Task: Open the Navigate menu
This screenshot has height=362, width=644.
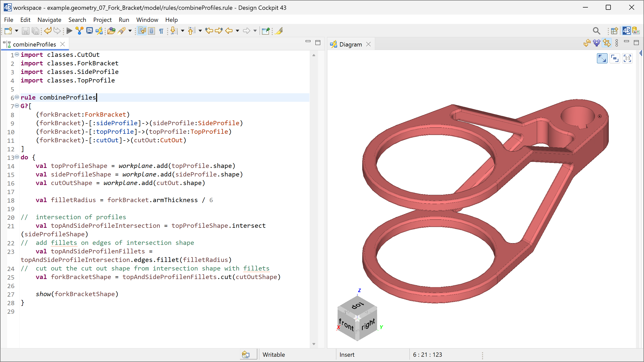Action: coord(49,20)
